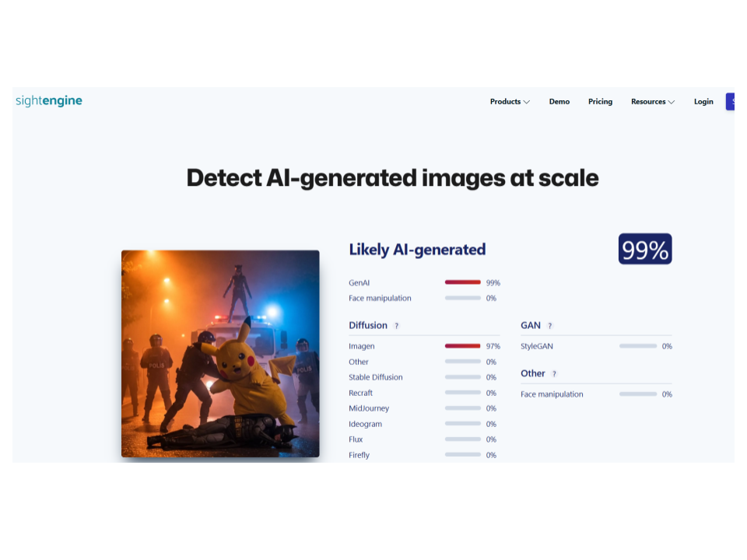The width and height of the screenshot is (747, 560).
Task: Click the Other section help icon
Action: [554, 374]
